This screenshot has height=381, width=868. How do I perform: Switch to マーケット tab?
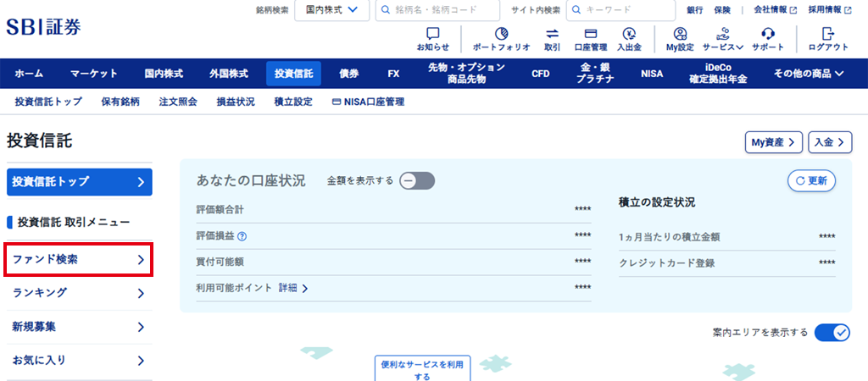[93, 74]
